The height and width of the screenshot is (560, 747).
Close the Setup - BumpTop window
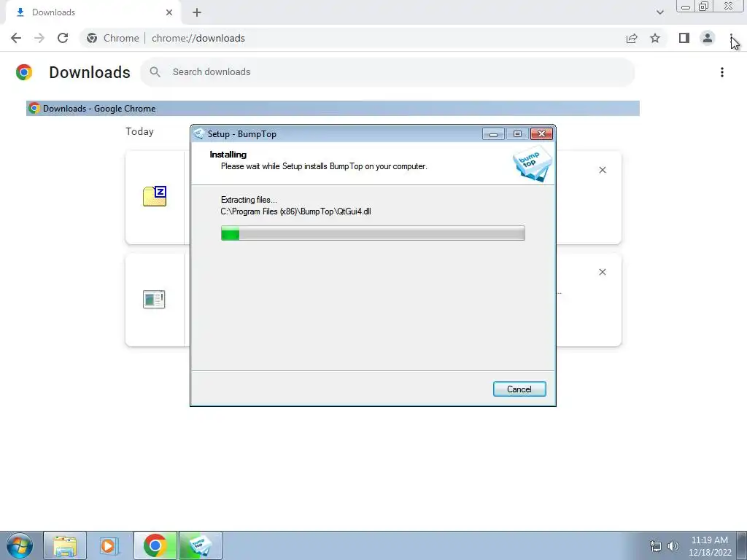click(x=542, y=134)
